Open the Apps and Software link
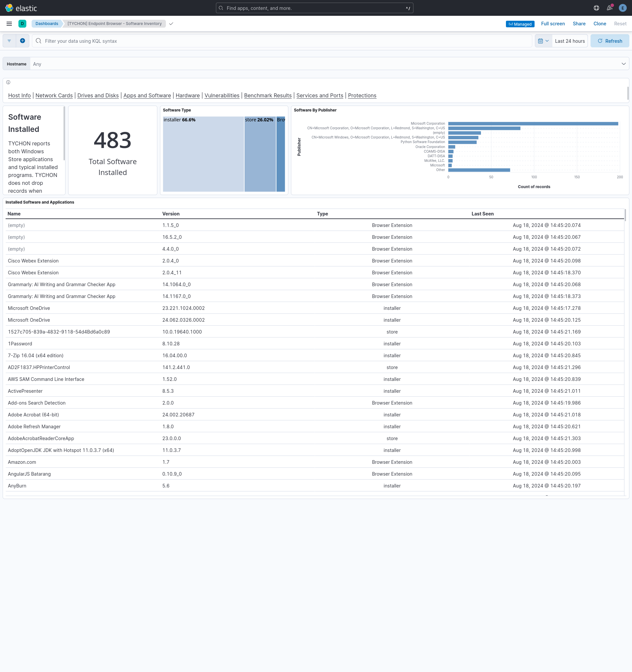Screen dimensions: 632x672 (x=147, y=95)
